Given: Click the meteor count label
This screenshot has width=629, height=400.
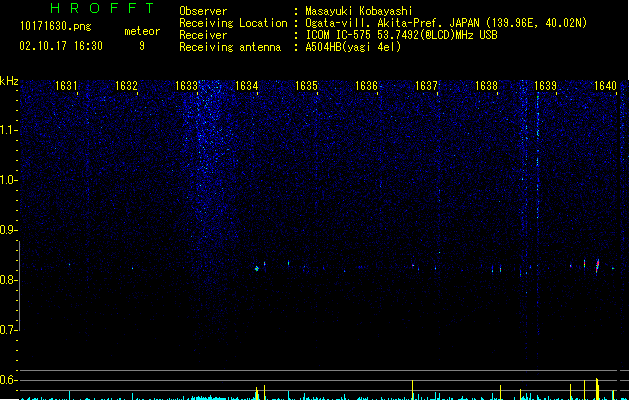Looking at the screenshot, I should tap(142, 31).
